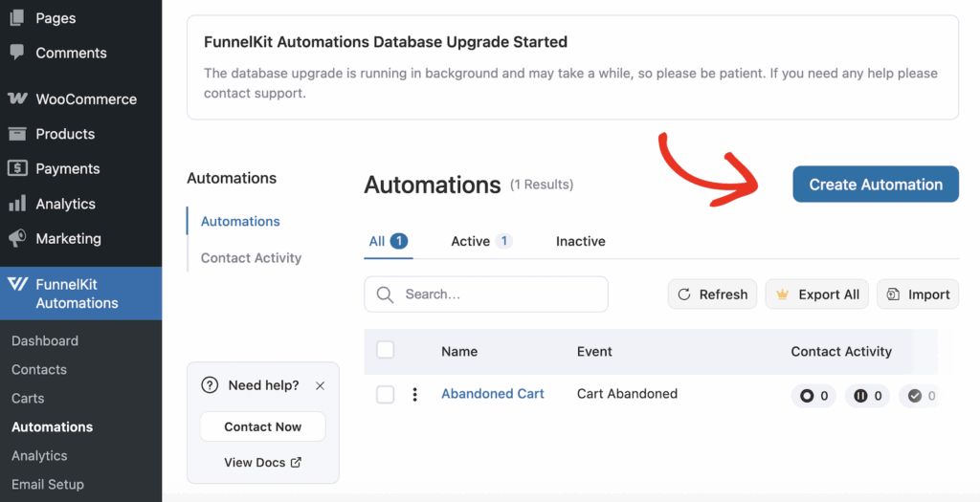Click the Event column header
980x502 pixels.
click(x=594, y=352)
